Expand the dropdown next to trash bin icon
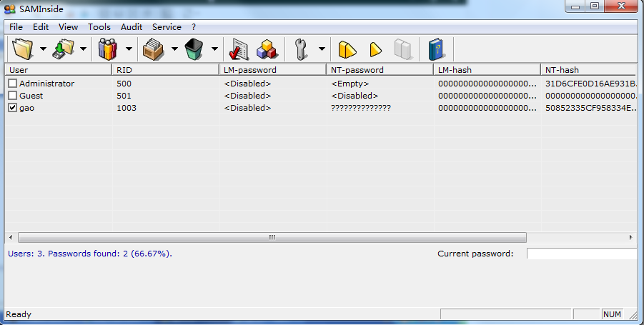Viewport: 644px width, 325px height. click(214, 49)
